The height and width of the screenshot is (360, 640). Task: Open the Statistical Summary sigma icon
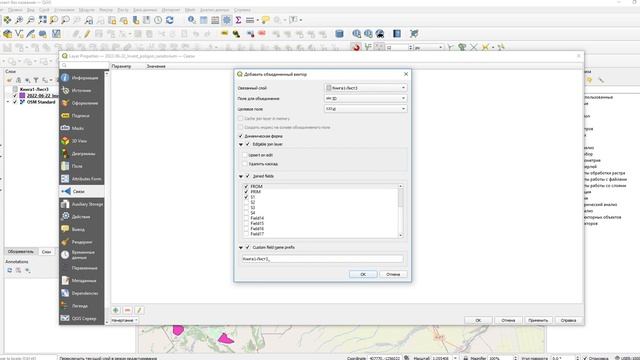coord(238,20)
